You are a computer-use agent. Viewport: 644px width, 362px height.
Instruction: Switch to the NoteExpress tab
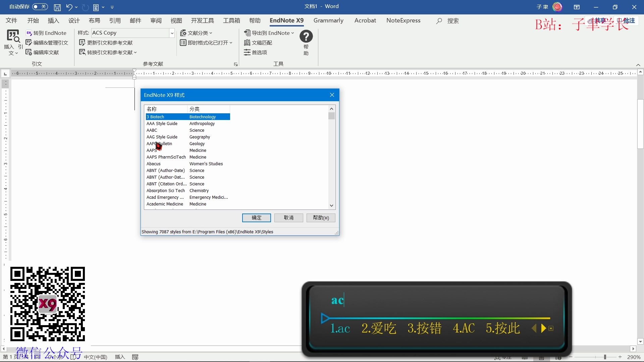[403, 20]
